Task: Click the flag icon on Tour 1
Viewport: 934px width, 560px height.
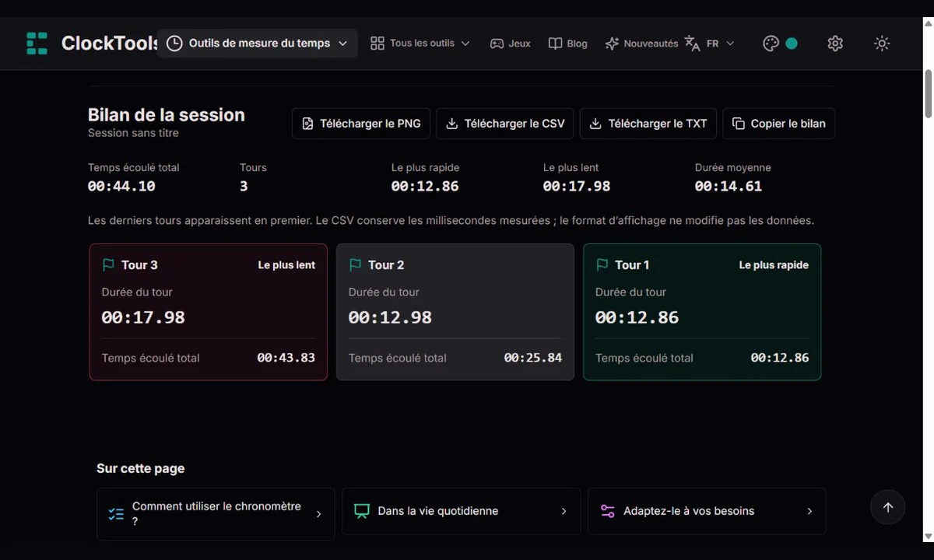Action: pyautogui.click(x=602, y=265)
